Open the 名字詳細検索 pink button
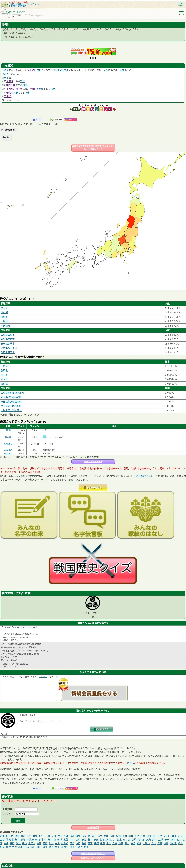The image size is (186, 868). (x=93, y=827)
